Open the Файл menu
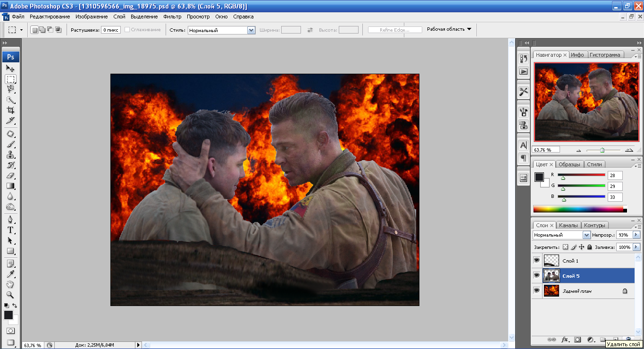 pyautogui.click(x=18, y=17)
